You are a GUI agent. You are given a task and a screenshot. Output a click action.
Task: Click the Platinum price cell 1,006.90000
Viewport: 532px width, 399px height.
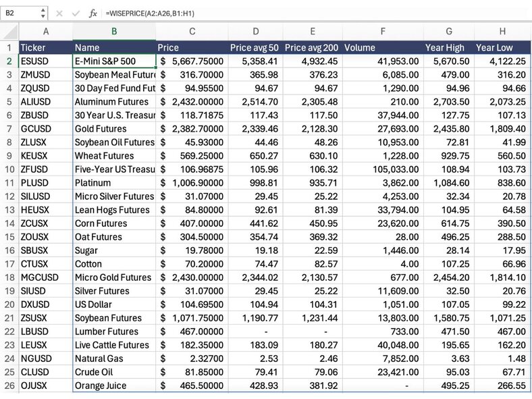pos(192,183)
